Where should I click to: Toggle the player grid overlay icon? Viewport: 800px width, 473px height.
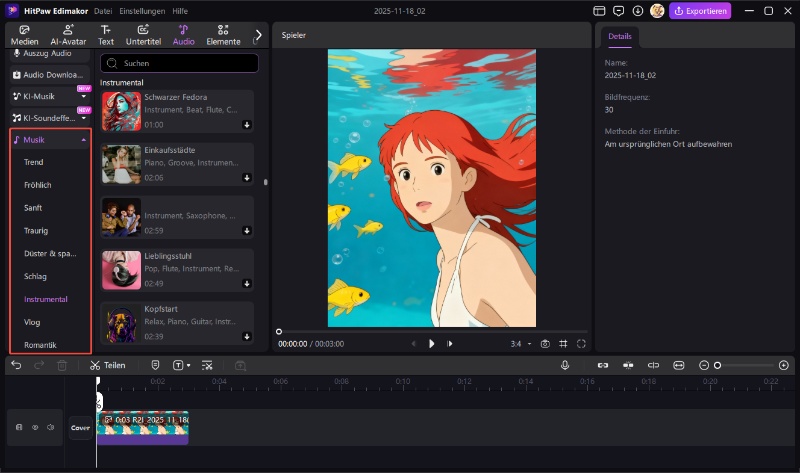pyautogui.click(x=563, y=344)
